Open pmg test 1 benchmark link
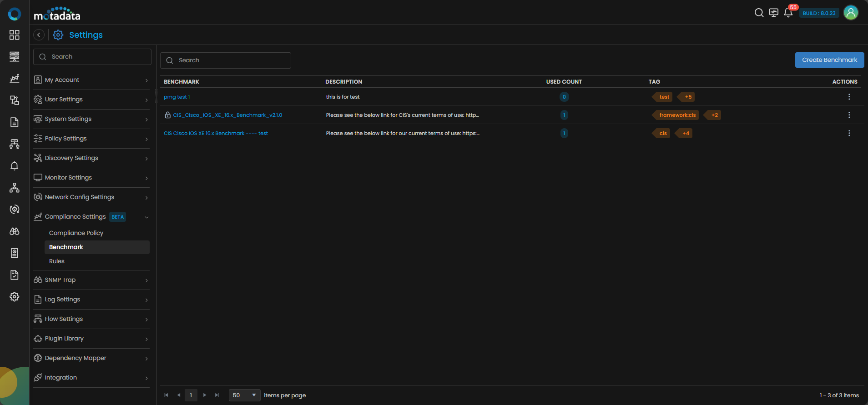Image resolution: width=868 pixels, height=405 pixels. pyautogui.click(x=177, y=97)
